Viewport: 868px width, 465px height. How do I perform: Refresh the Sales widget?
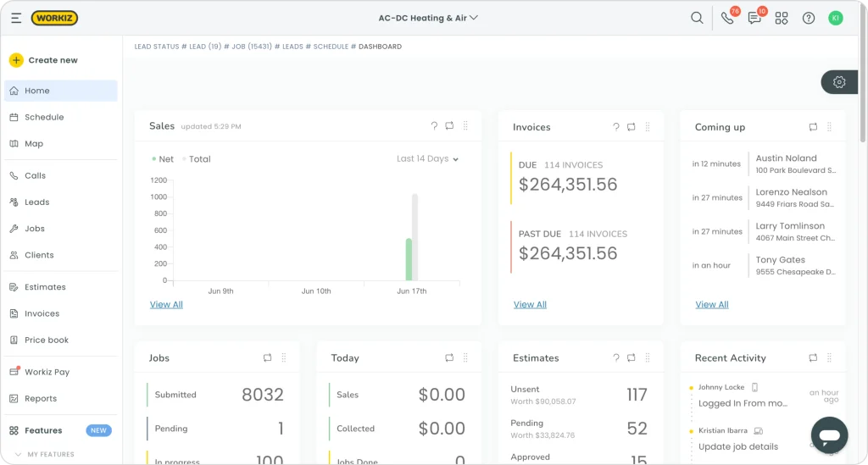pyautogui.click(x=449, y=126)
